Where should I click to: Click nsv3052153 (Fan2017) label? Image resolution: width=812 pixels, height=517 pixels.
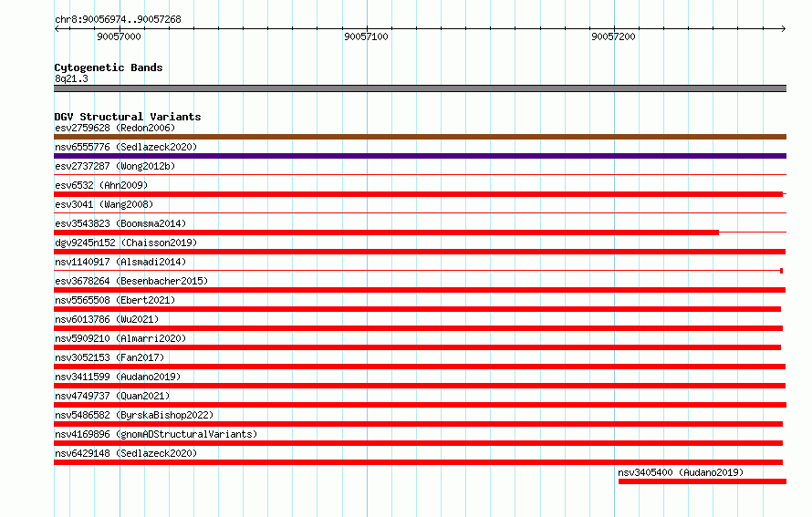click(x=109, y=357)
